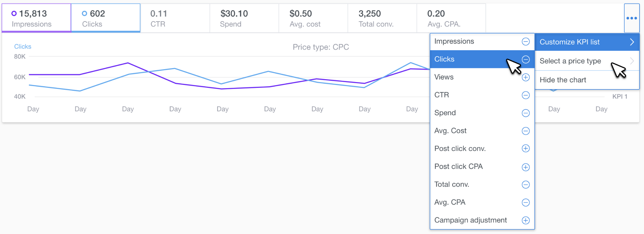
Task: Open the Select a price type entry
Action: click(x=587, y=61)
